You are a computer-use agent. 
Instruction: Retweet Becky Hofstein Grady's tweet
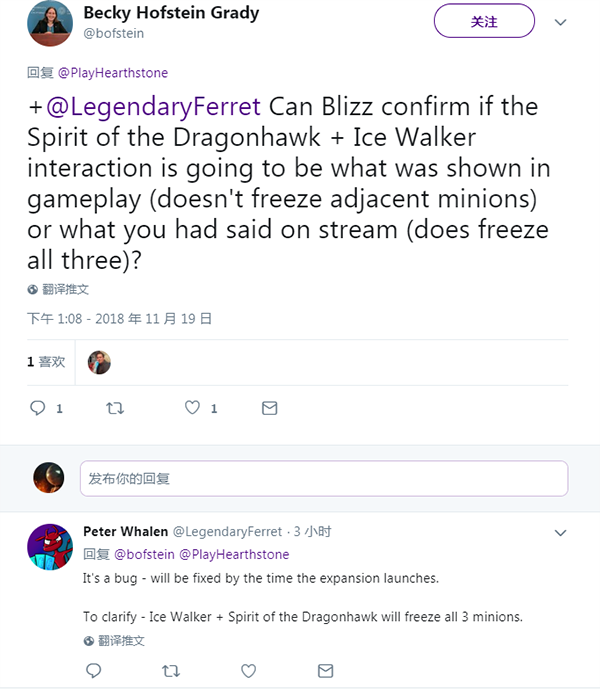[115, 409]
